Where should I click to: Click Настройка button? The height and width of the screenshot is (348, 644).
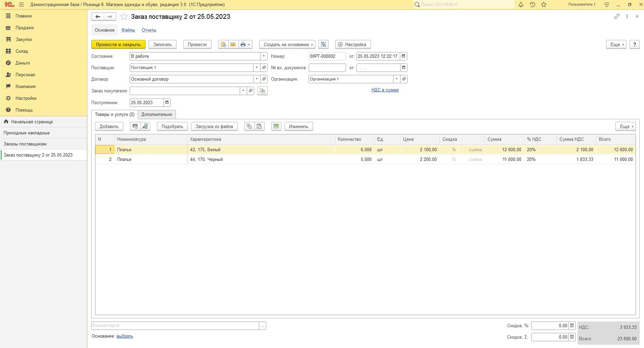tap(353, 45)
